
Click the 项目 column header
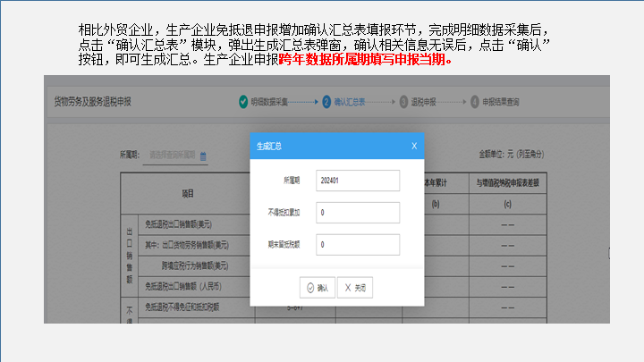[x=188, y=193]
